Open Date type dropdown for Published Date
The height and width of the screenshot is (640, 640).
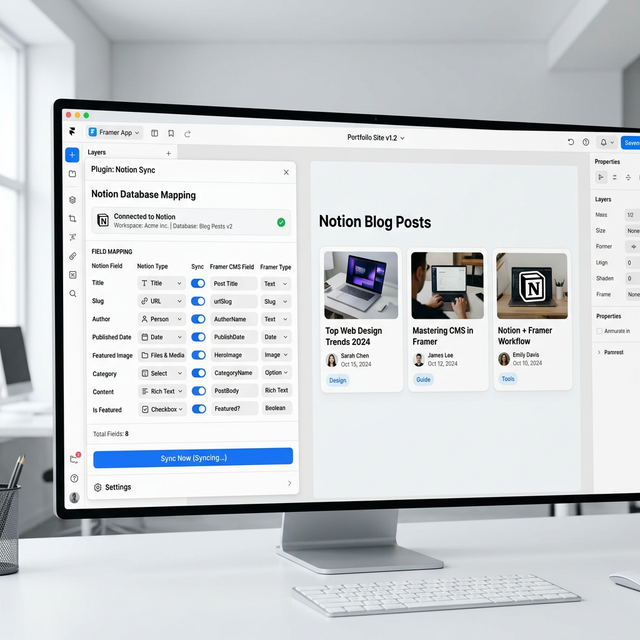click(162, 337)
